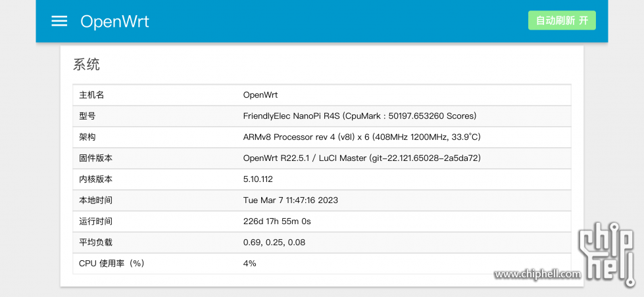The image size is (644, 297).
Task: Select the Tue Mar 7 11:47:16 2023 value
Action: click(291, 200)
